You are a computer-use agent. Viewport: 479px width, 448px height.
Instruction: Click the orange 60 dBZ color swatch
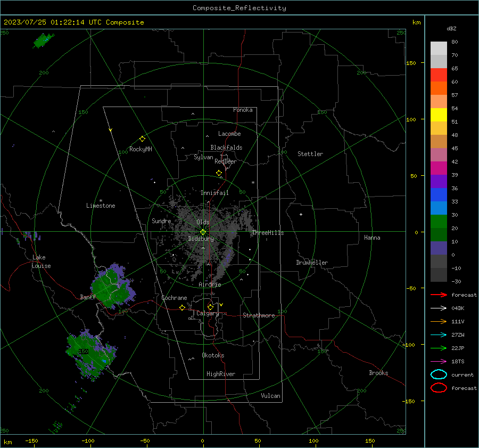tap(439, 88)
